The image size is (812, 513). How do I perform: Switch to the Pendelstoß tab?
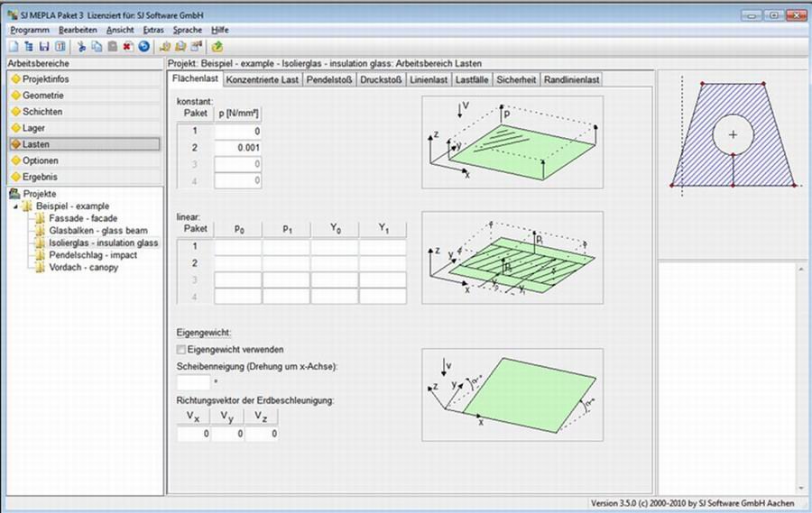[328, 79]
